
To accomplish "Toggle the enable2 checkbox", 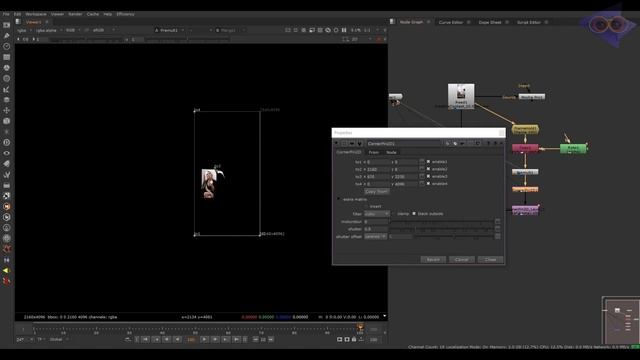I will 428,169.
